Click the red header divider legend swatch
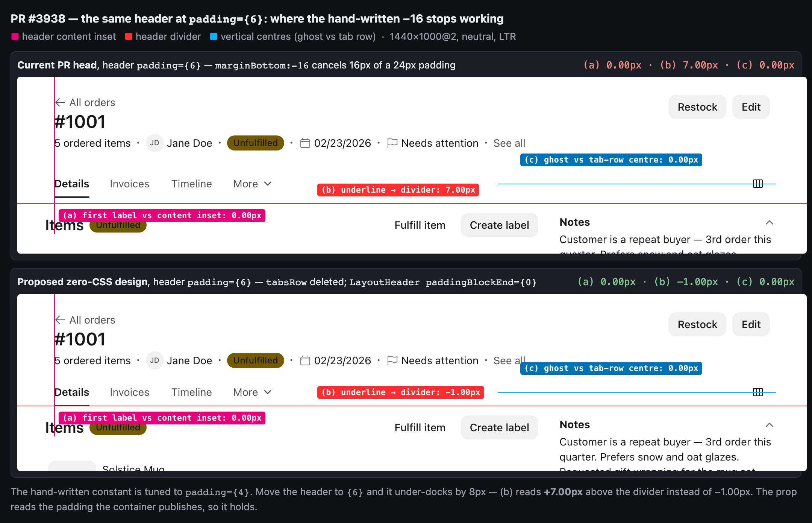812x523 pixels. point(129,36)
